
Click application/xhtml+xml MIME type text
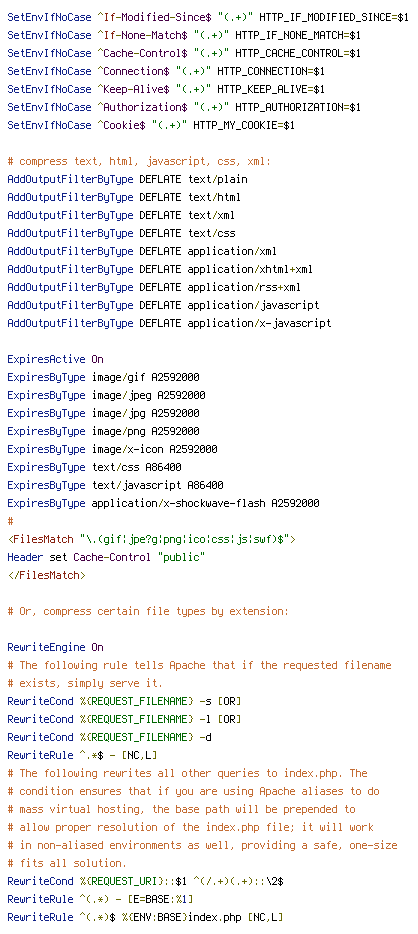(250, 269)
